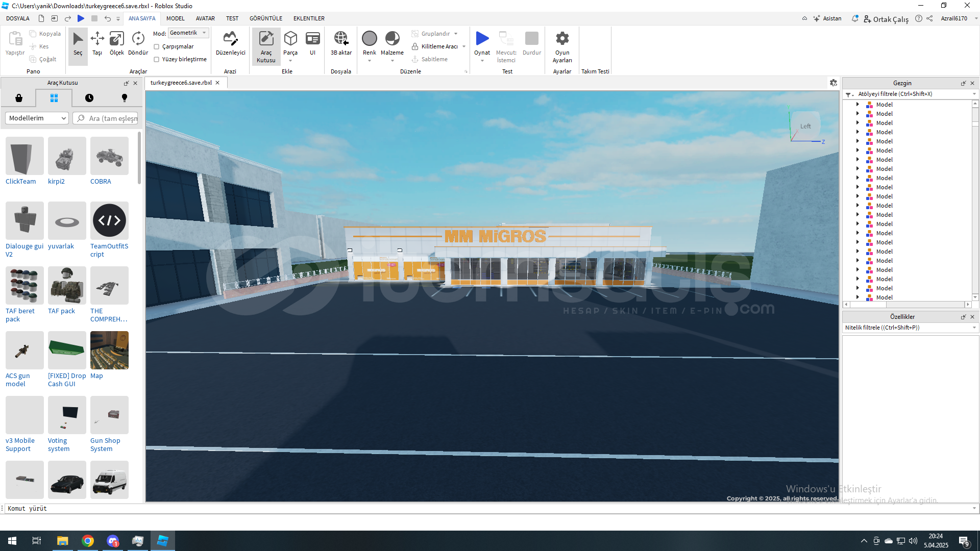Image resolution: width=980 pixels, height=551 pixels.
Task: Enable the Yüzey birleştirme checkbox
Action: [x=157, y=59]
